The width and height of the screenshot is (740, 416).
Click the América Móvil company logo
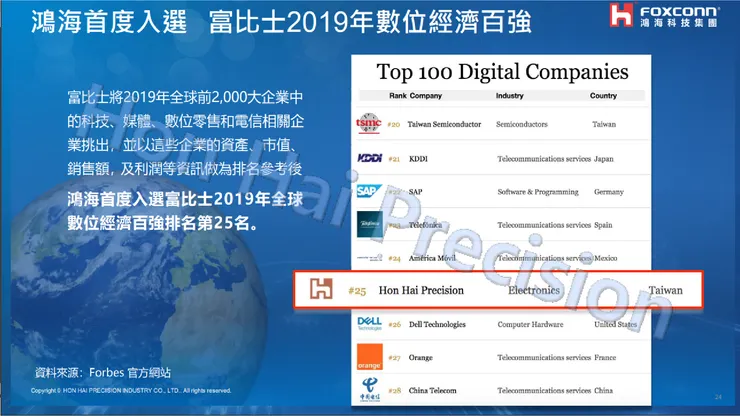click(x=370, y=258)
